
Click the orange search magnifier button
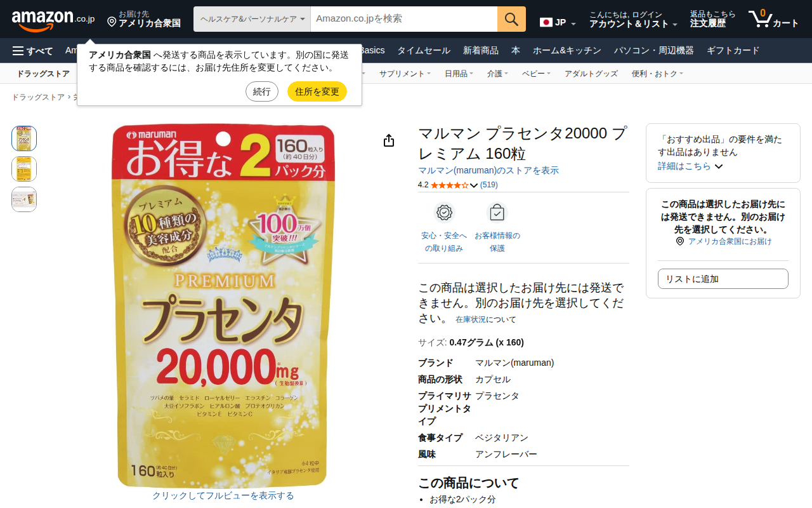pos(511,19)
